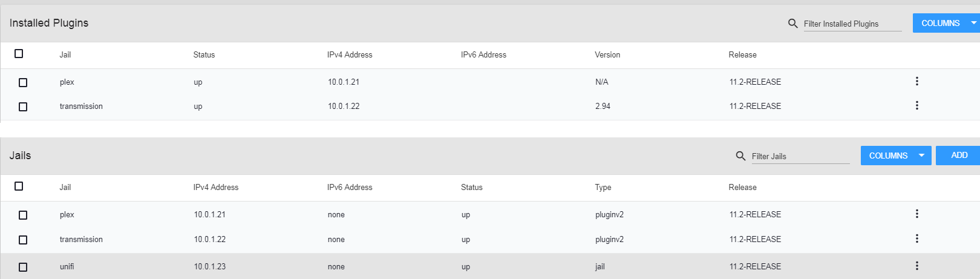Tick the unifi jail checkbox
Viewport: 980px width, 279px height.
pyautogui.click(x=23, y=267)
